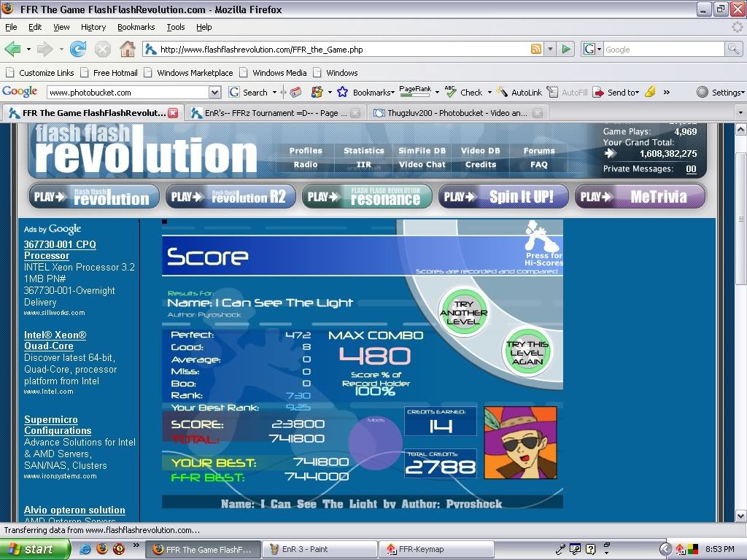Switch to the Thugzluv200 Photobucket tab
747x560 pixels.
click(x=449, y=113)
